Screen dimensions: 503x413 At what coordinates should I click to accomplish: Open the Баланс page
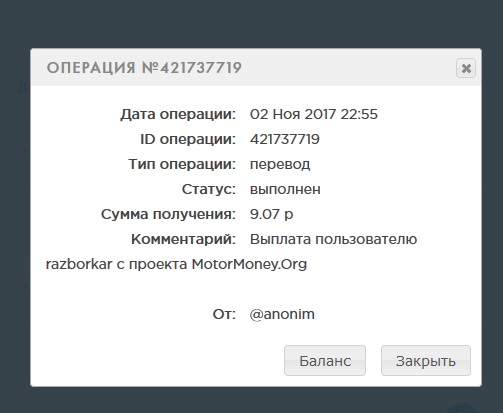325,361
